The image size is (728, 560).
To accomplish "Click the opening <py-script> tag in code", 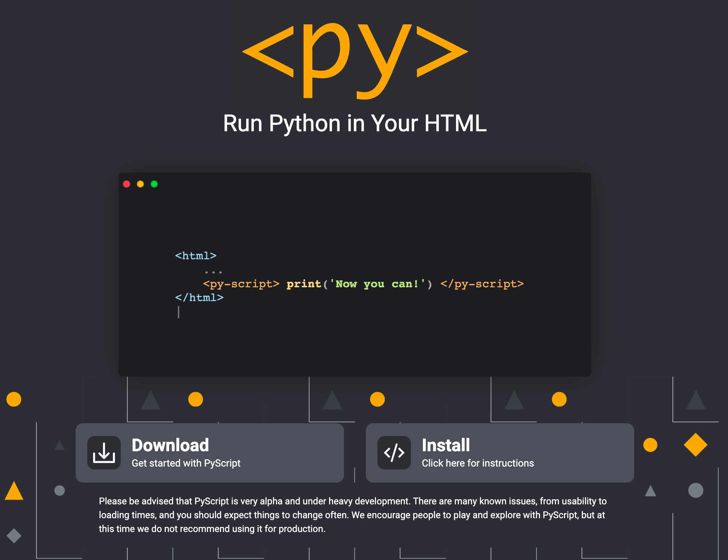I will [x=241, y=284].
